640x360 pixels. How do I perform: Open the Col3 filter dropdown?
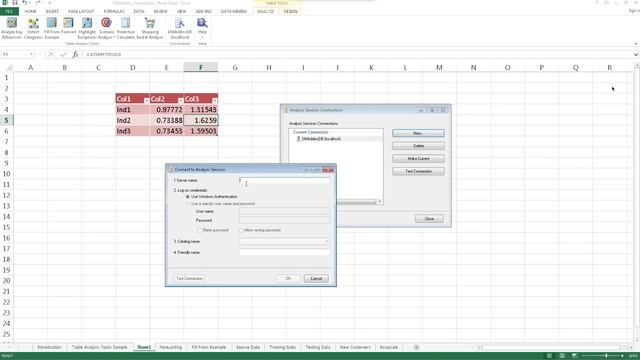coord(215,100)
